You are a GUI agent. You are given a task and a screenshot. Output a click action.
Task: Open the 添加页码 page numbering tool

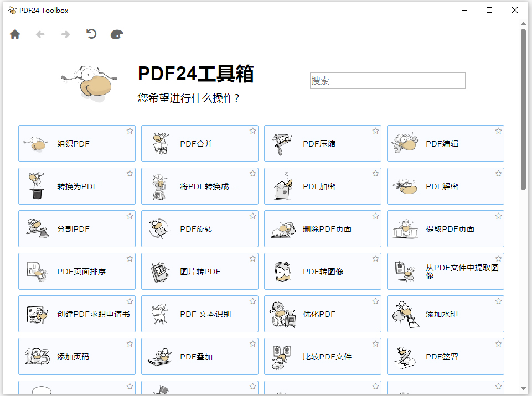click(x=76, y=356)
